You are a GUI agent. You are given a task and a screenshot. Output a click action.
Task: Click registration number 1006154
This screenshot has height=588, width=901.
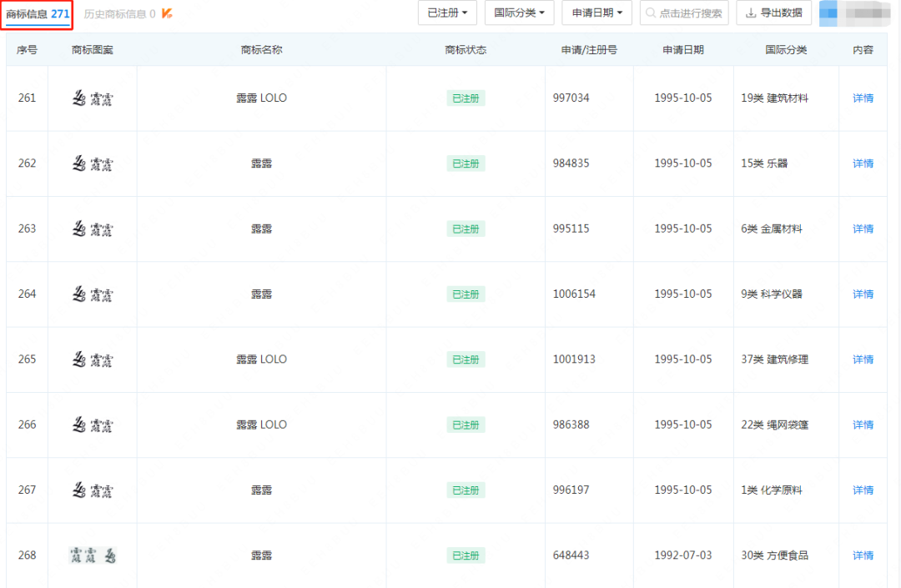pyautogui.click(x=574, y=294)
